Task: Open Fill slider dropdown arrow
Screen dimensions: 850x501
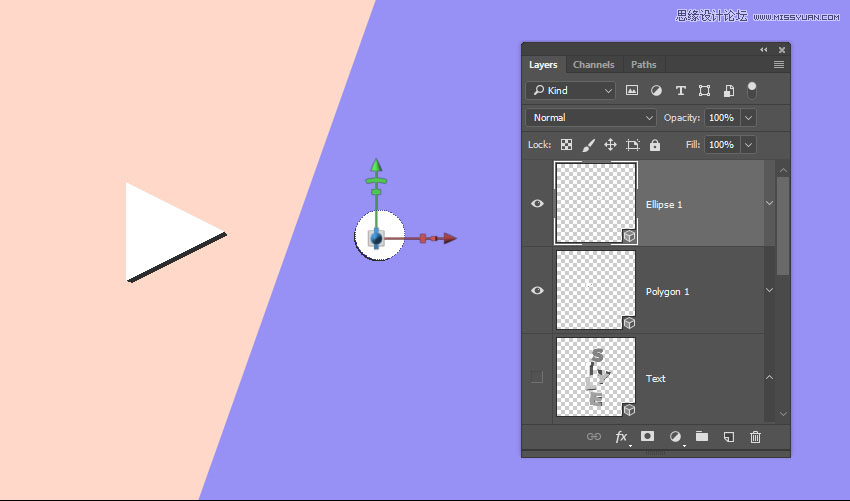Action: pos(749,145)
